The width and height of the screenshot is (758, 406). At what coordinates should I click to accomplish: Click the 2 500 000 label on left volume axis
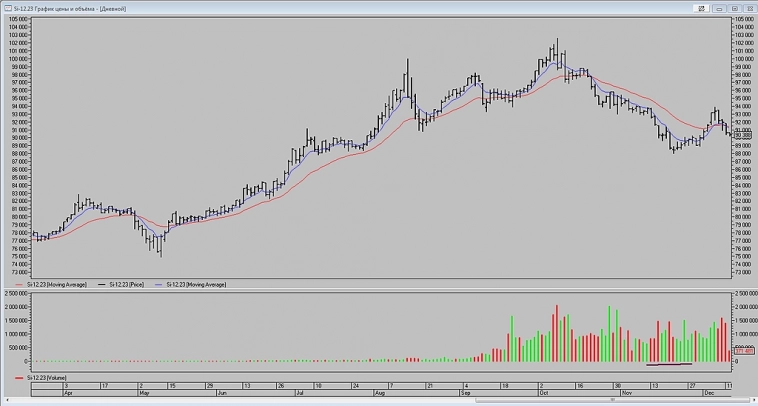click(15, 293)
